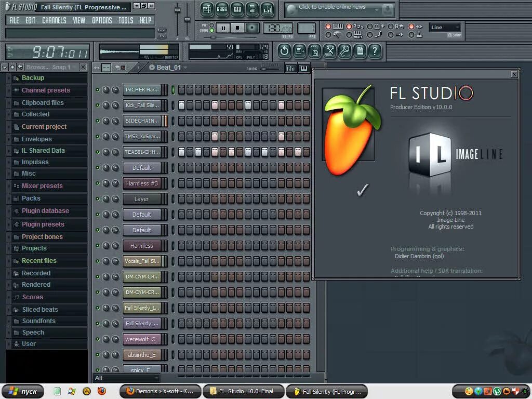Click the browser collapse-all up arrow icon
Screen dimensions: 532x399
[x=12, y=67]
